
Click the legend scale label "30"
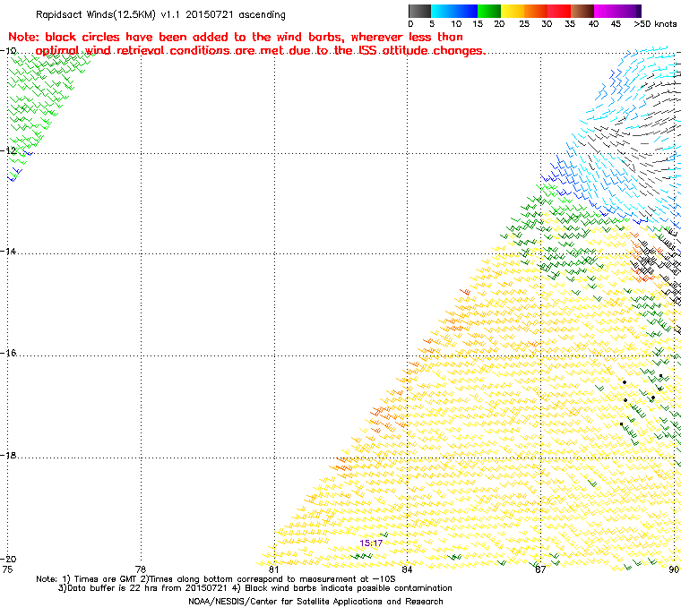click(x=547, y=24)
